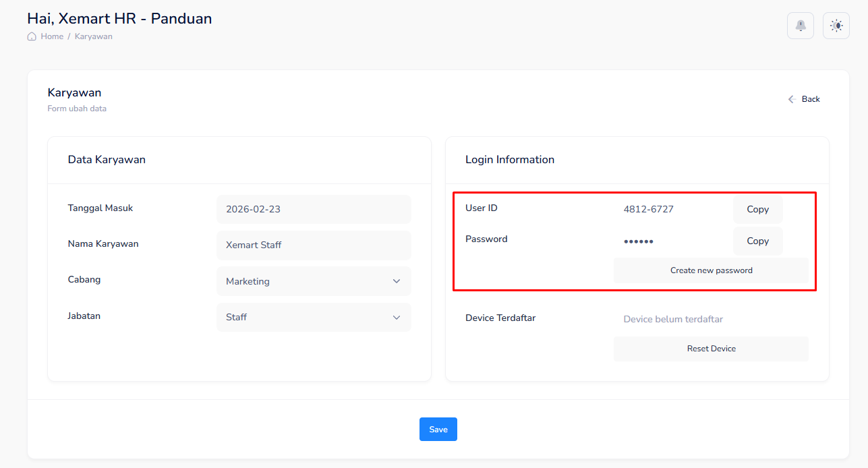The width and height of the screenshot is (868, 468).
Task: Click the masked Password field
Action: click(639, 241)
